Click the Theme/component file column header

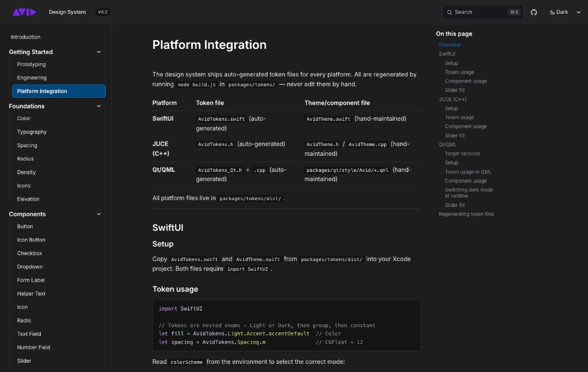(x=337, y=103)
